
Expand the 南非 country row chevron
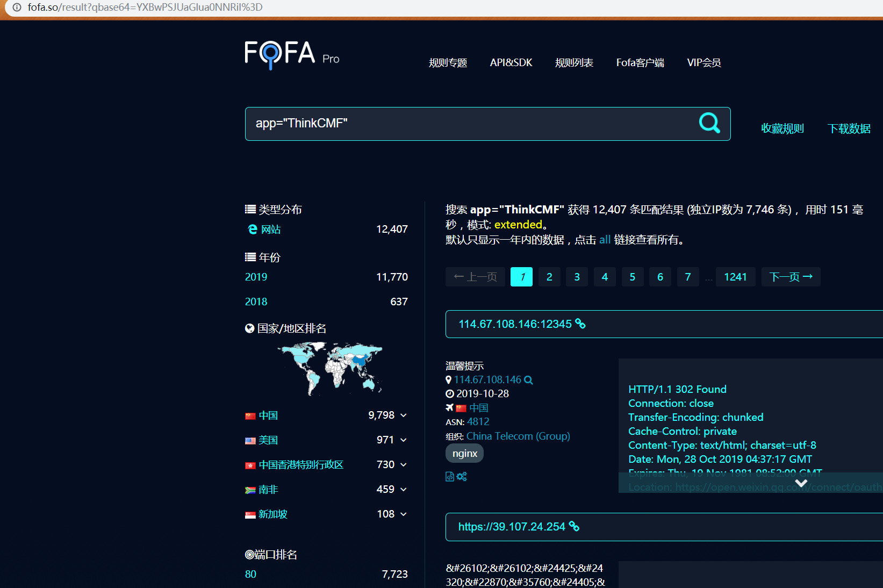tap(404, 490)
